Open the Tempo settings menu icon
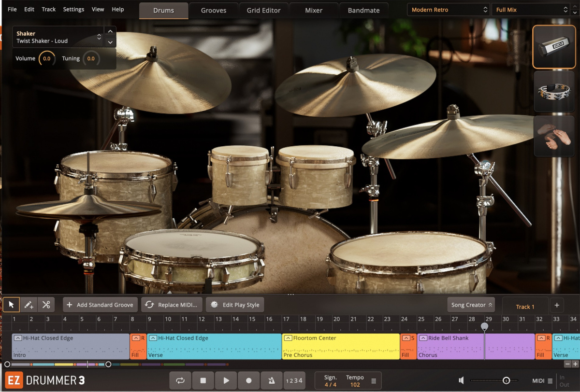This screenshot has width=580, height=392. (x=373, y=381)
